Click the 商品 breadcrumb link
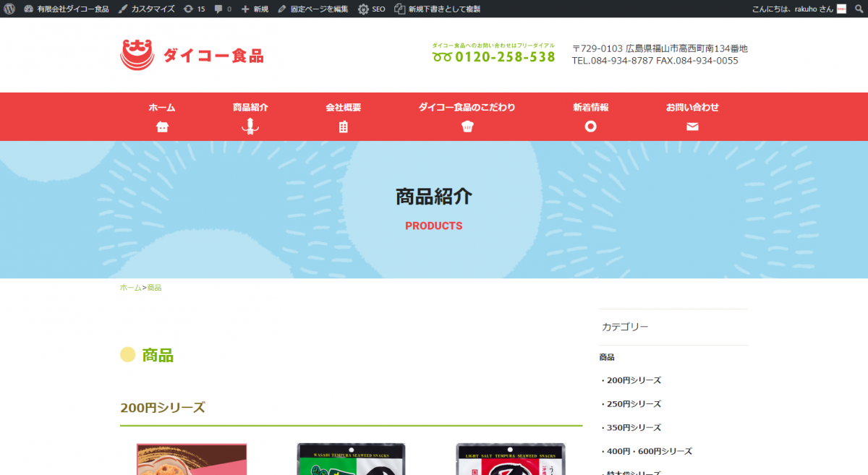This screenshot has height=475, width=868. click(154, 288)
